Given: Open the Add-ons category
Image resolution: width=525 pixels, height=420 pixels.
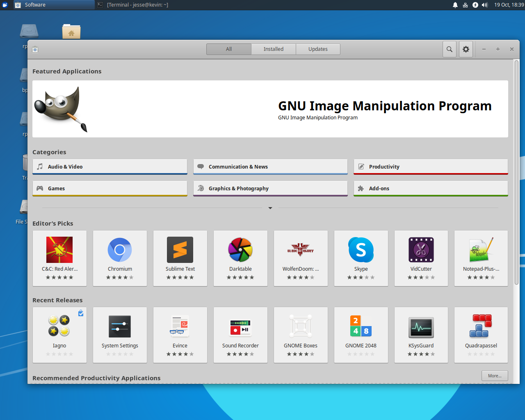Looking at the screenshot, I should [x=431, y=189].
